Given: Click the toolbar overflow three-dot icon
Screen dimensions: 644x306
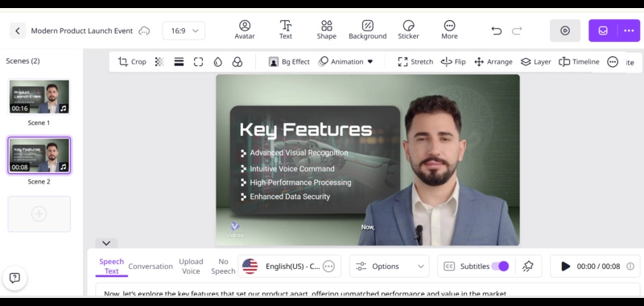Looking at the screenshot, I should [x=613, y=62].
